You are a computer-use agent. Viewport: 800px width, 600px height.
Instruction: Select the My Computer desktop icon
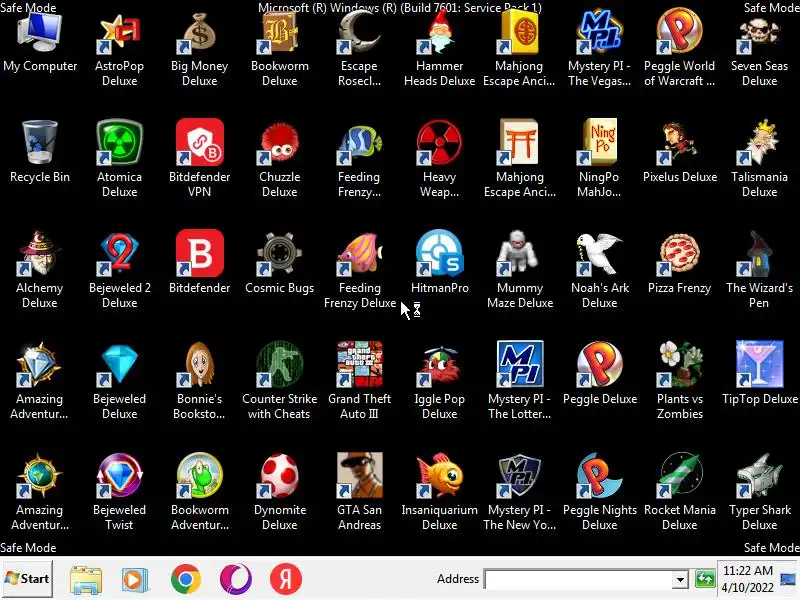point(40,43)
